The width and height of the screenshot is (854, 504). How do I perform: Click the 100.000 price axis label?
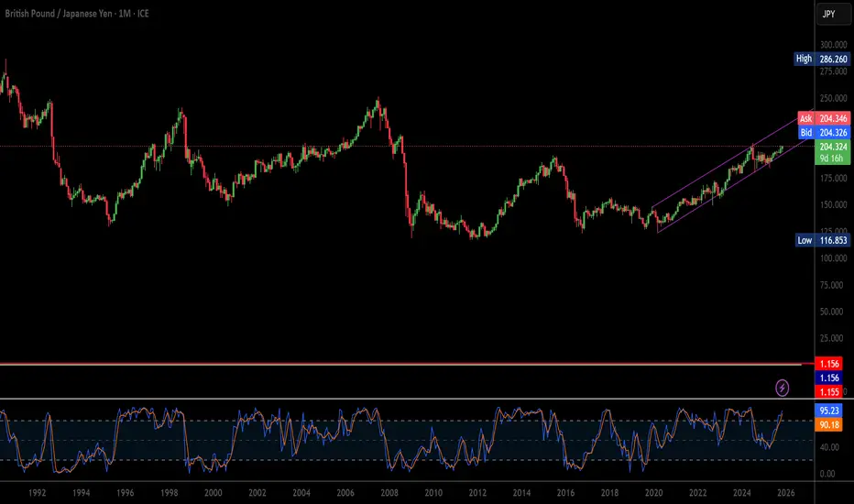[833, 258]
